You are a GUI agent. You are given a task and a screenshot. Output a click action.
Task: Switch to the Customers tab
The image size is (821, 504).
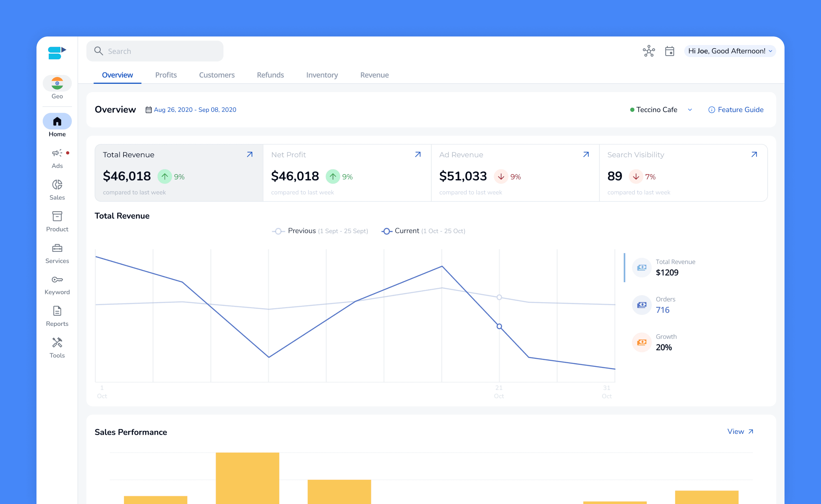(217, 75)
